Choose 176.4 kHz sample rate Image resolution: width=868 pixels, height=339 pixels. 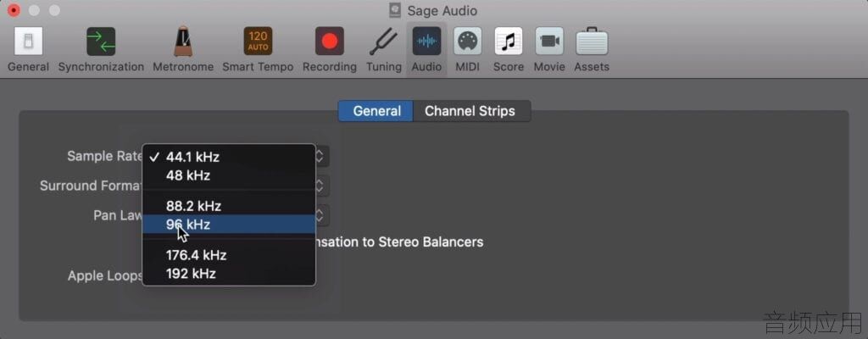(x=229, y=255)
